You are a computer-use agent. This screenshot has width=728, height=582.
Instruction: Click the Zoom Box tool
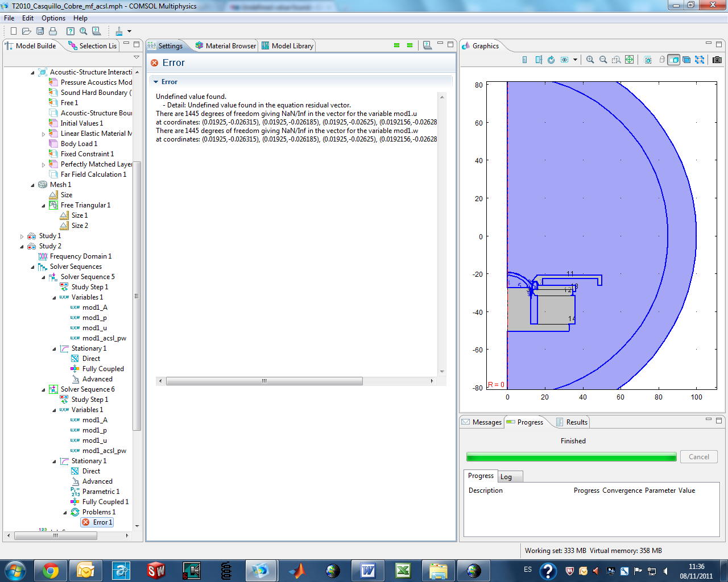pos(616,60)
